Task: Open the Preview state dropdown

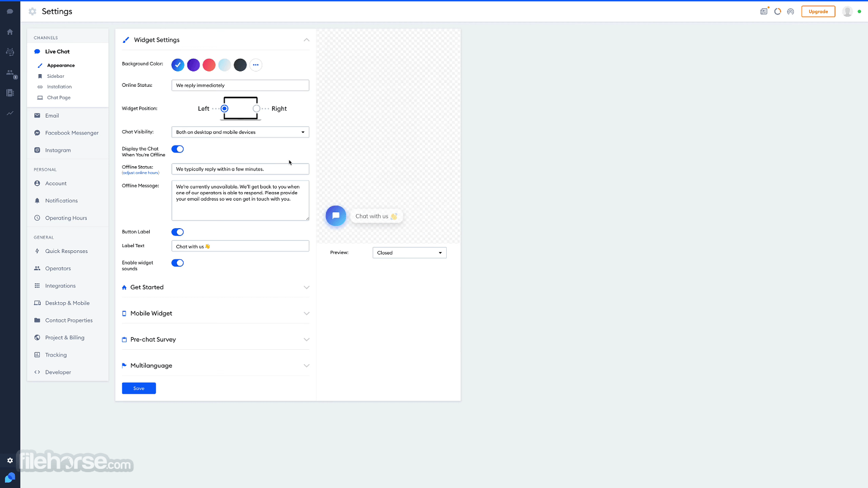Action: pyautogui.click(x=410, y=252)
